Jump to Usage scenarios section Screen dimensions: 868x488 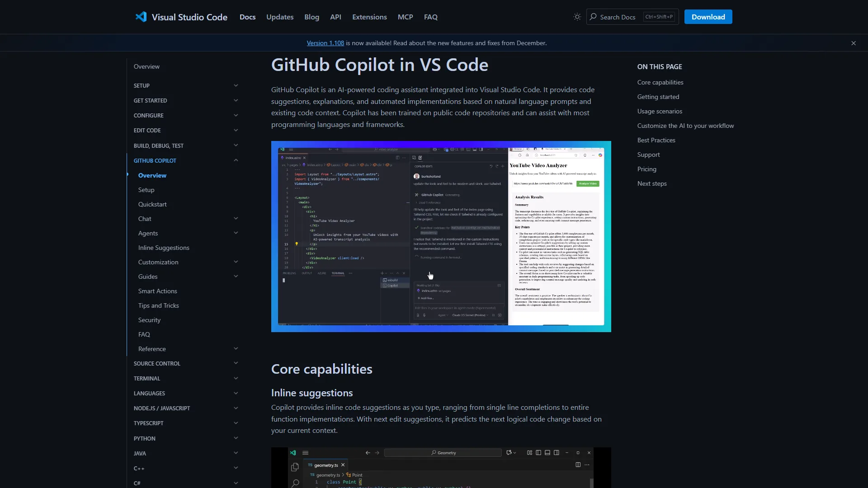coord(660,111)
